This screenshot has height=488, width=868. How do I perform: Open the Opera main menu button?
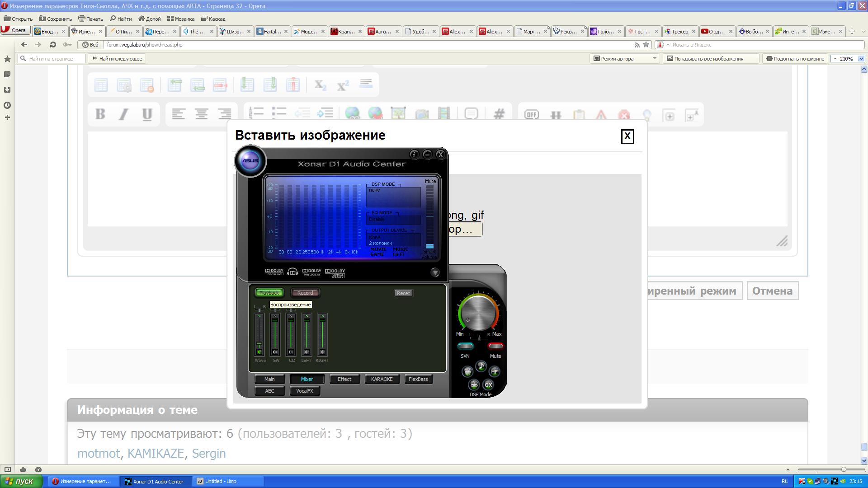(15, 30)
